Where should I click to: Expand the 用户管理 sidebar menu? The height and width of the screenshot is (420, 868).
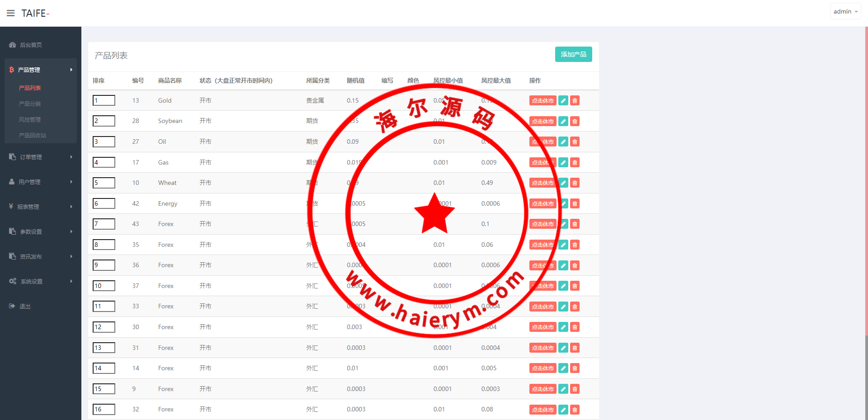[41, 182]
